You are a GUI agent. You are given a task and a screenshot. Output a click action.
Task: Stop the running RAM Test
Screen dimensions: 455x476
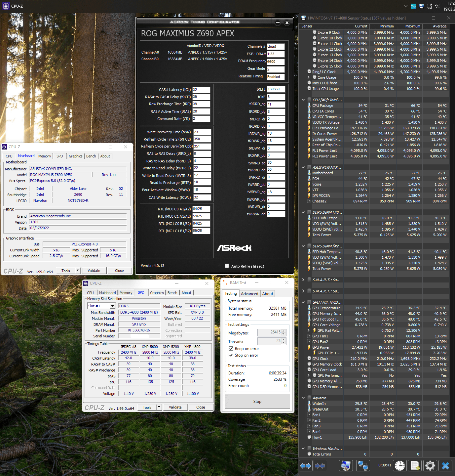coord(257,402)
